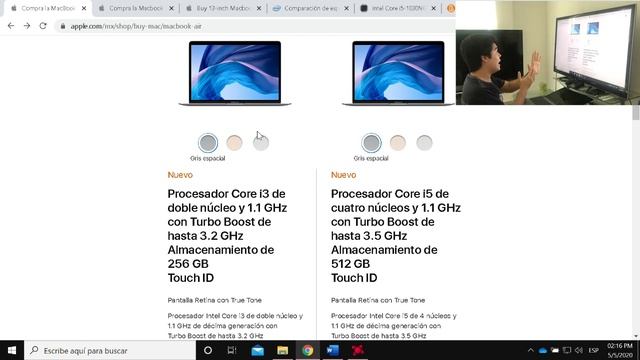Click the ESP language indicator
The height and width of the screenshot is (360, 640).
[x=593, y=350]
